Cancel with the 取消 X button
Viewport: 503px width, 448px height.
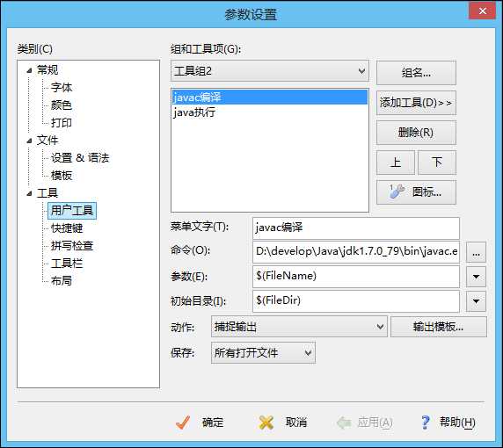coord(283,423)
